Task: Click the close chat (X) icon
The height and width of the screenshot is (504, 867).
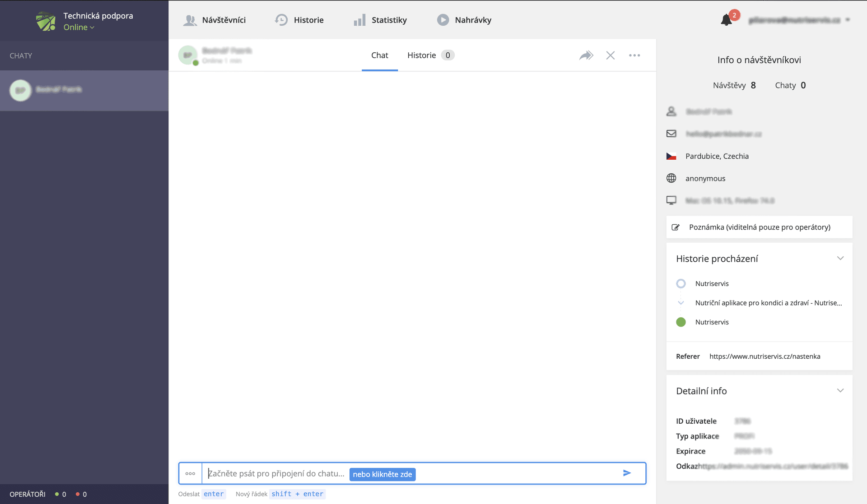Action: pos(611,55)
